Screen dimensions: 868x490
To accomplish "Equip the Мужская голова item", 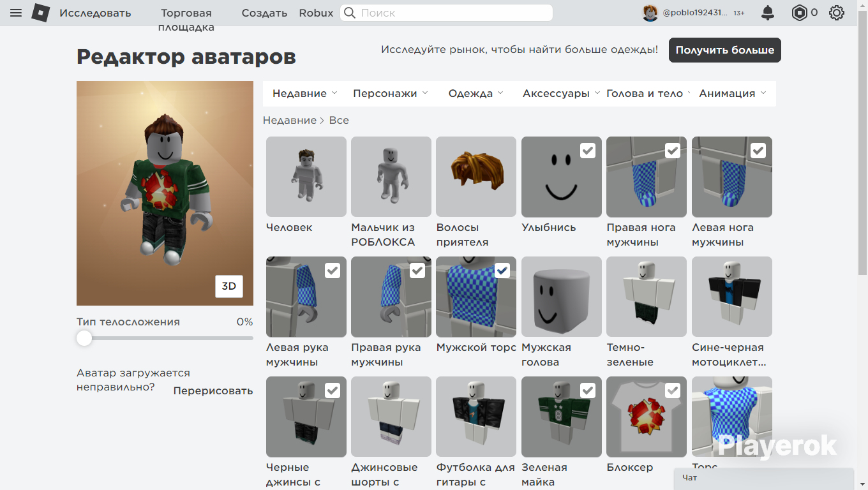I will pyautogui.click(x=562, y=297).
